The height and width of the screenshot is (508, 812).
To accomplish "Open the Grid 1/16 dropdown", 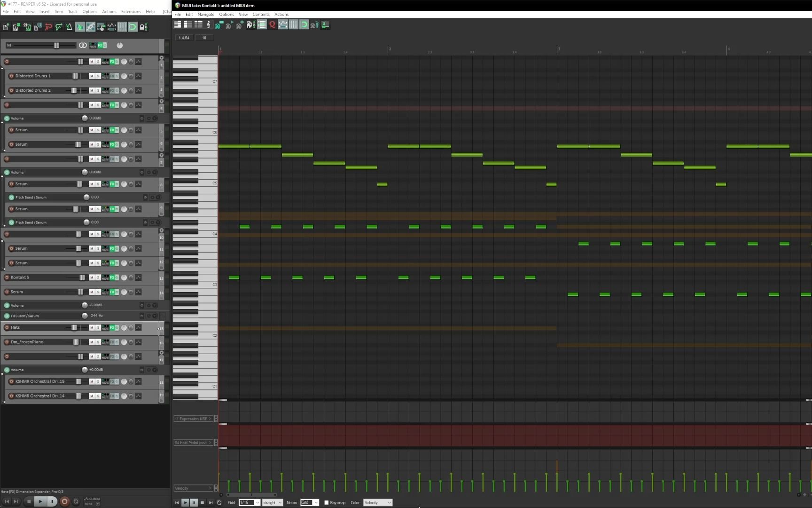I will point(249,502).
